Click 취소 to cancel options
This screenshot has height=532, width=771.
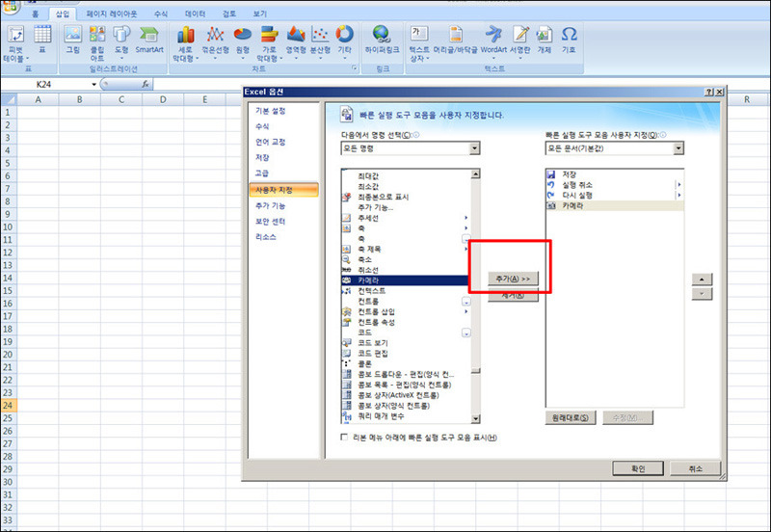[x=695, y=468]
